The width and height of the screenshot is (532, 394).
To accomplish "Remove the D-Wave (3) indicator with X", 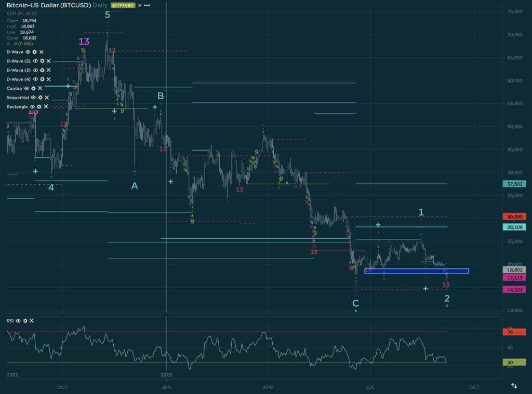I will pyautogui.click(x=48, y=70).
